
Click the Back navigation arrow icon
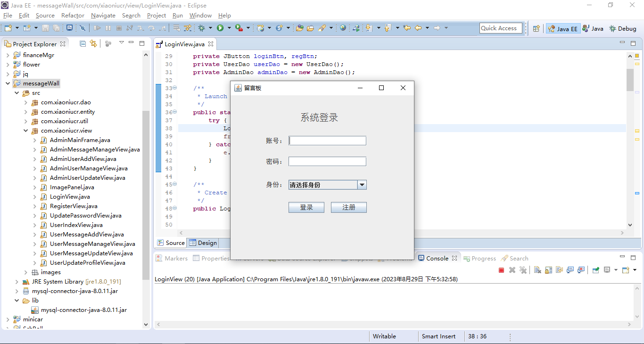[x=418, y=28]
